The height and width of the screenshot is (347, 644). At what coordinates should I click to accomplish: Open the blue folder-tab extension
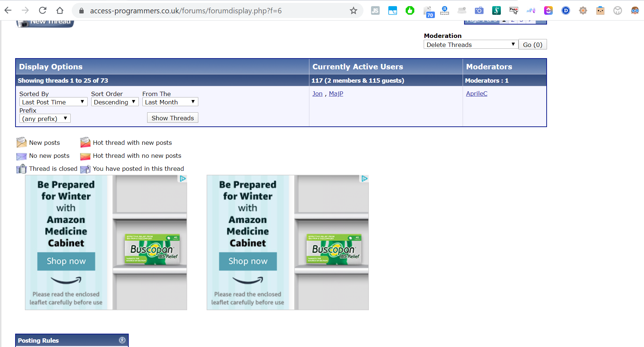click(393, 10)
